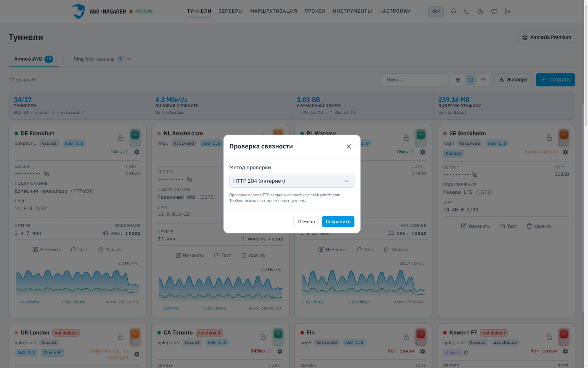588x368 pixels.
Task: Click Удалить on SE Stockholm card
Action: [539, 226]
